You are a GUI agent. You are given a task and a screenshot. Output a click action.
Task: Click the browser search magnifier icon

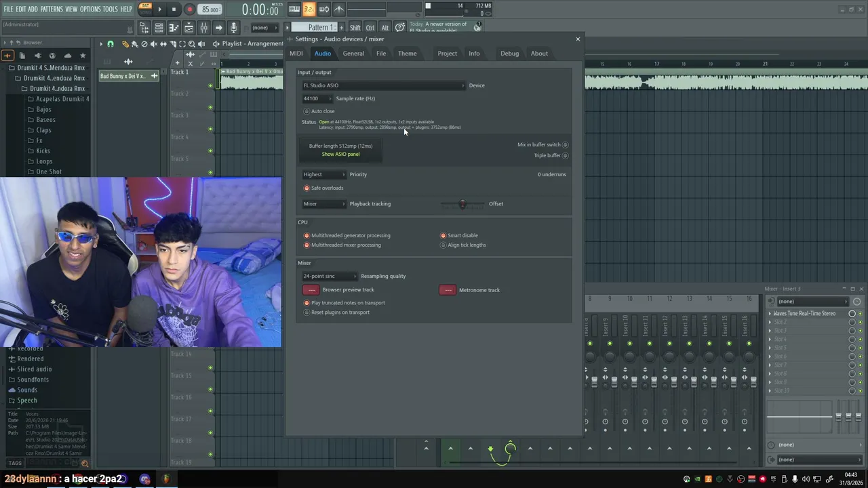point(85,464)
